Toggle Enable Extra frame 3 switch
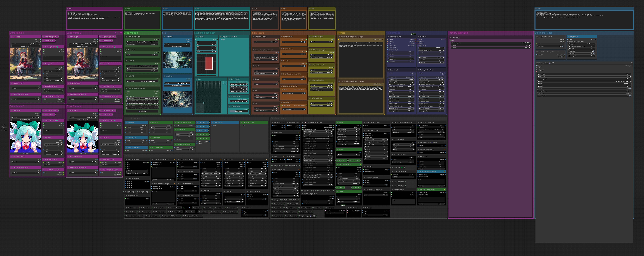This screenshot has height=256, width=644. tap(246, 89)
